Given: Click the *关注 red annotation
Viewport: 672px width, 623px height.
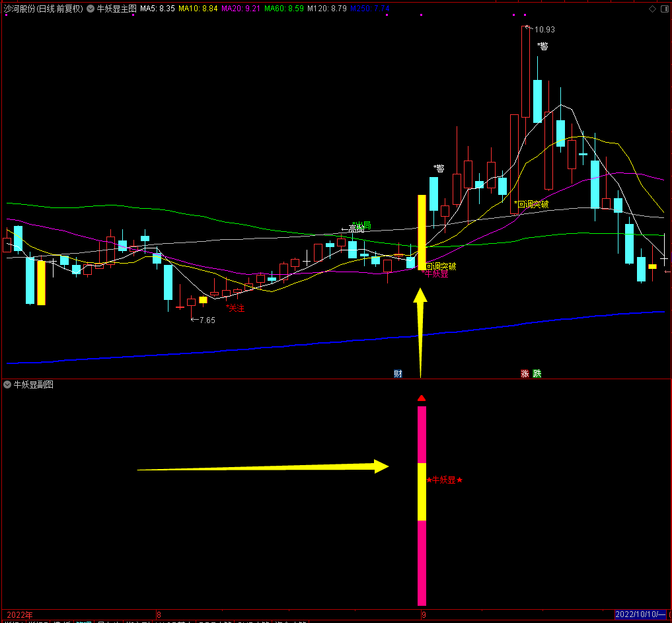Looking at the screenshot, I should point(235,308).
